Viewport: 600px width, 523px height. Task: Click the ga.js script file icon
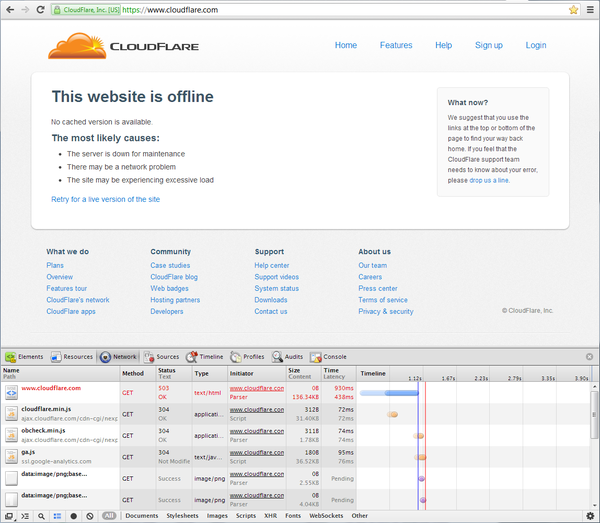pyautogui.click(x=11, y=457)
